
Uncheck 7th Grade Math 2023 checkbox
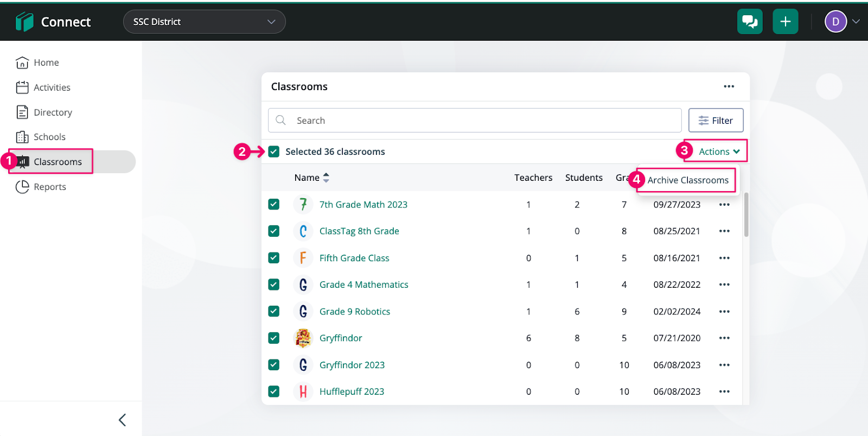274,204
